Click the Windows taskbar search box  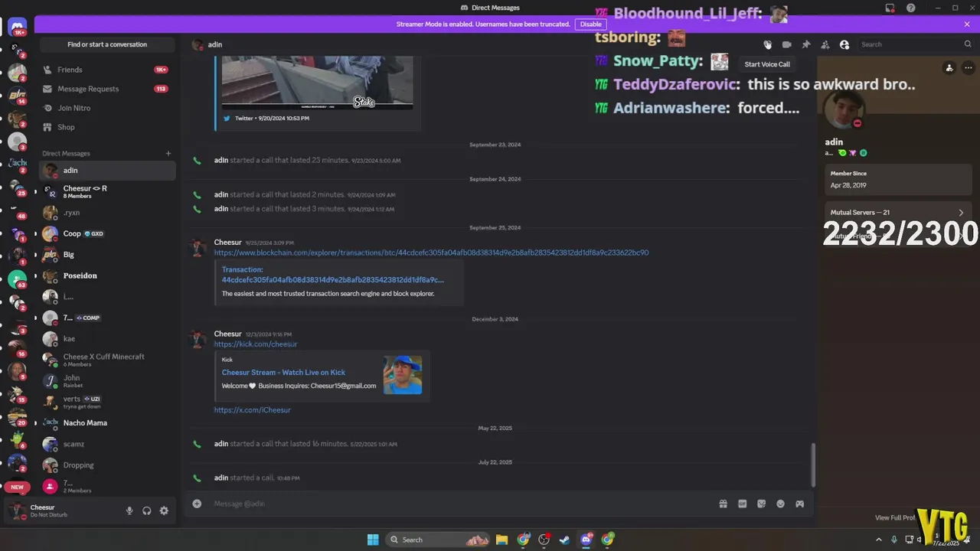coord(438,540)
